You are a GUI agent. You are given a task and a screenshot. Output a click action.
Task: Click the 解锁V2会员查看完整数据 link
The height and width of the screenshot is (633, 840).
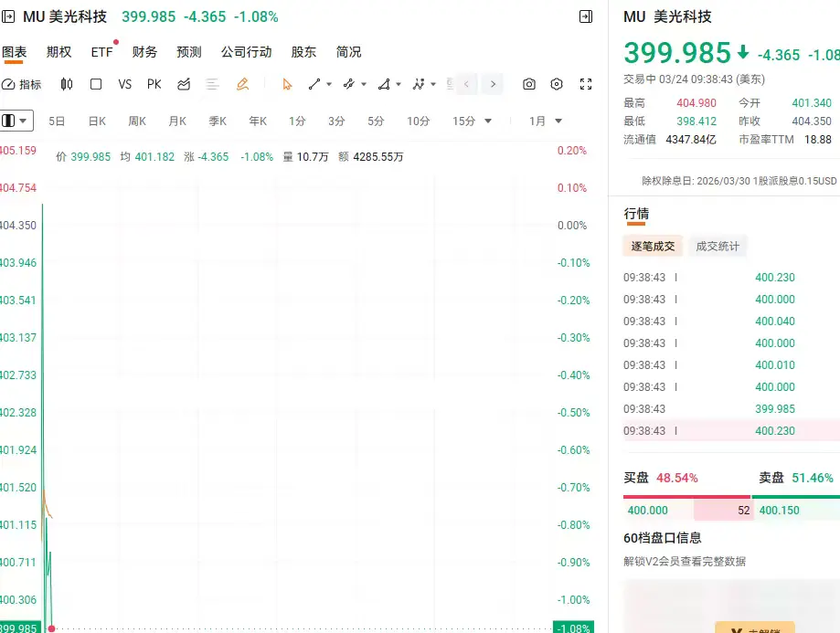click(x=685, y=561)
